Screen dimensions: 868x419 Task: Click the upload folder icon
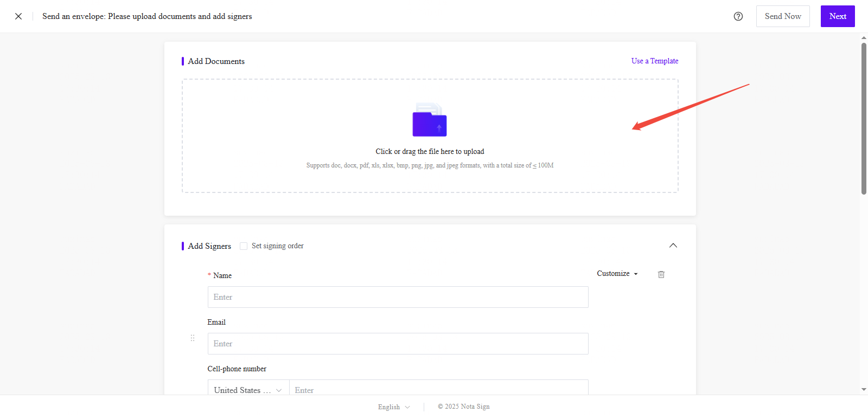click(430, 120)
